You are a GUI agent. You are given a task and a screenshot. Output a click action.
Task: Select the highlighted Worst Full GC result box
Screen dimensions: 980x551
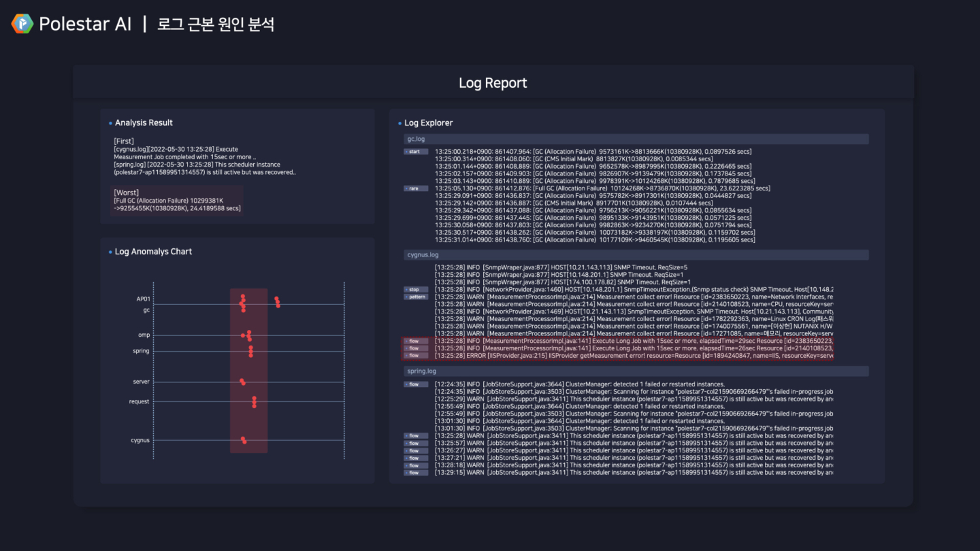click(177, 201)
